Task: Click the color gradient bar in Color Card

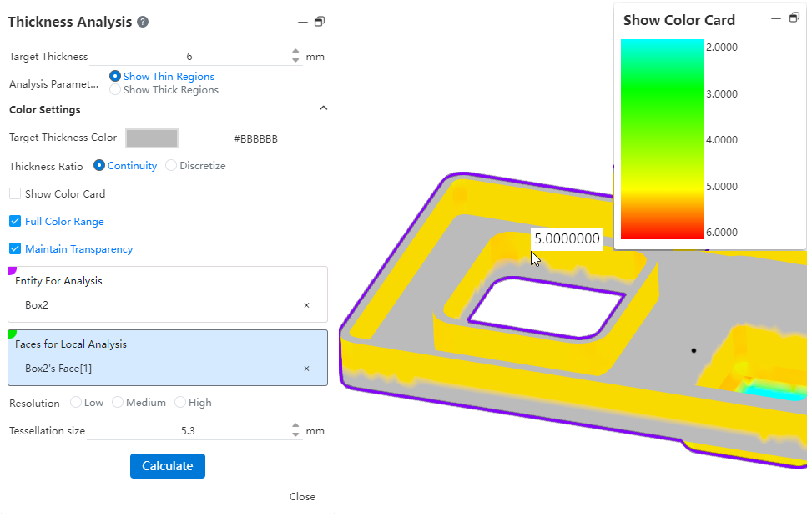Action: 663,139
